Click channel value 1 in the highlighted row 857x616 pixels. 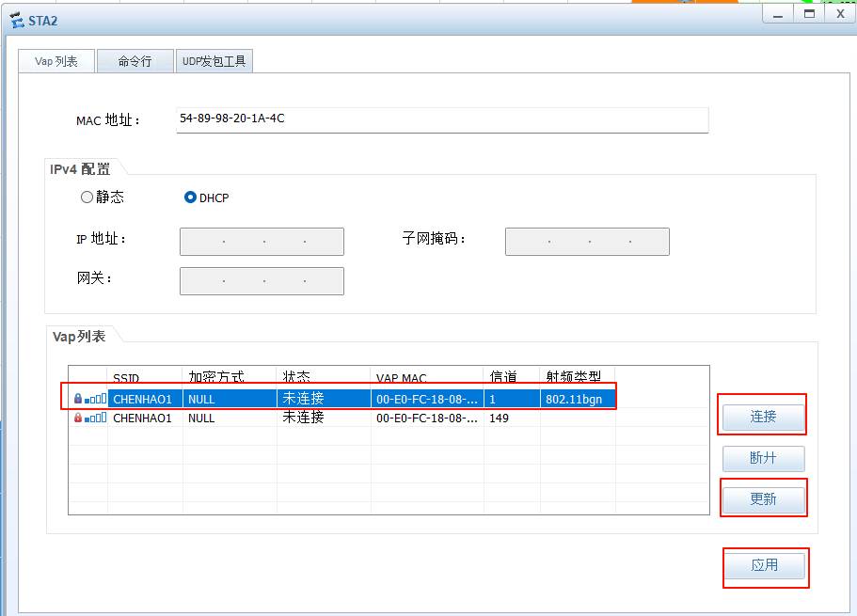(x=492, y=400)
